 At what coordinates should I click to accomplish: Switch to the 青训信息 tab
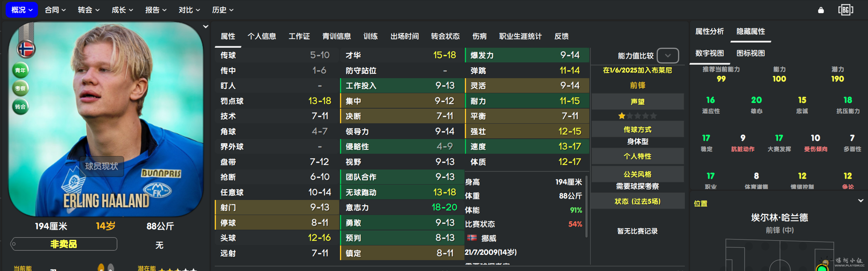(x=337, y=36)
